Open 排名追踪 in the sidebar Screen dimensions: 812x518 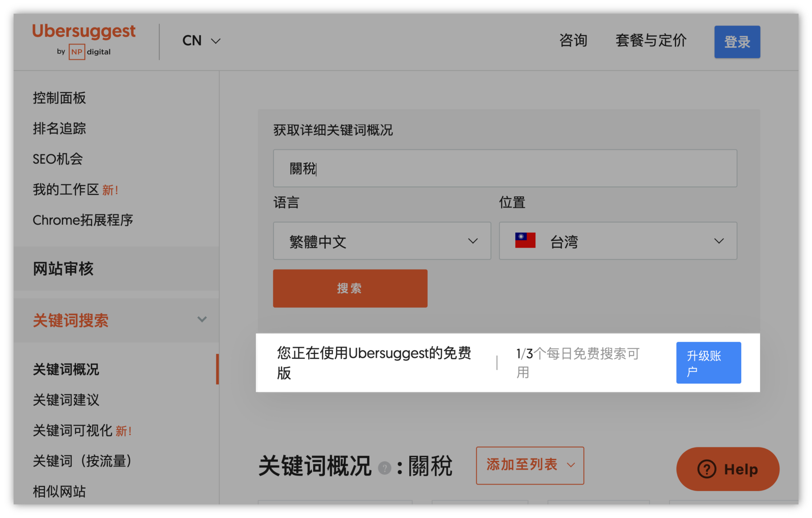(x=59, y=129)
